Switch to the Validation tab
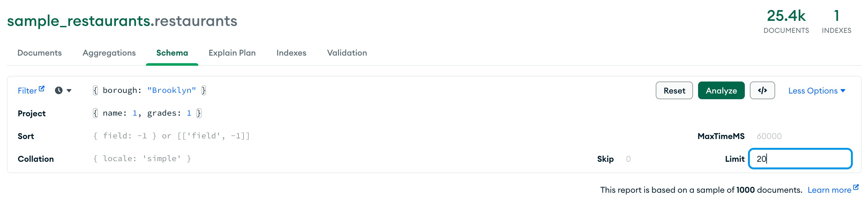Screen dimensions: 868x206 (347, 53)
